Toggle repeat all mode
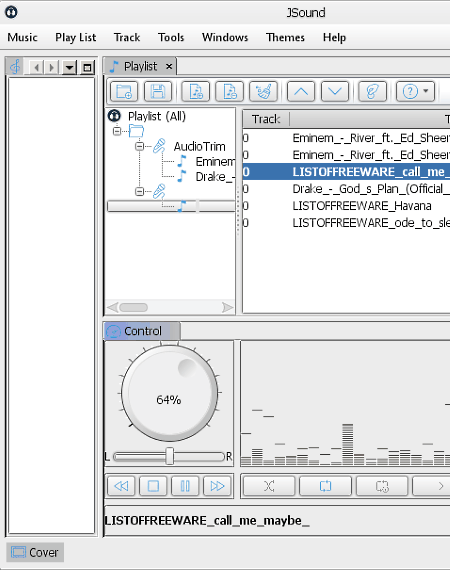The height and width of the screenshot is (570, 450). (325, 486)
